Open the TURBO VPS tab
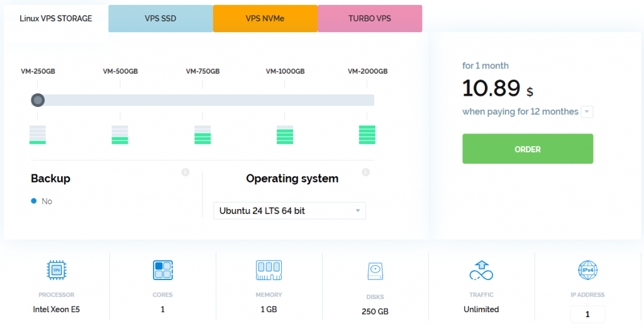 point(370,18)
